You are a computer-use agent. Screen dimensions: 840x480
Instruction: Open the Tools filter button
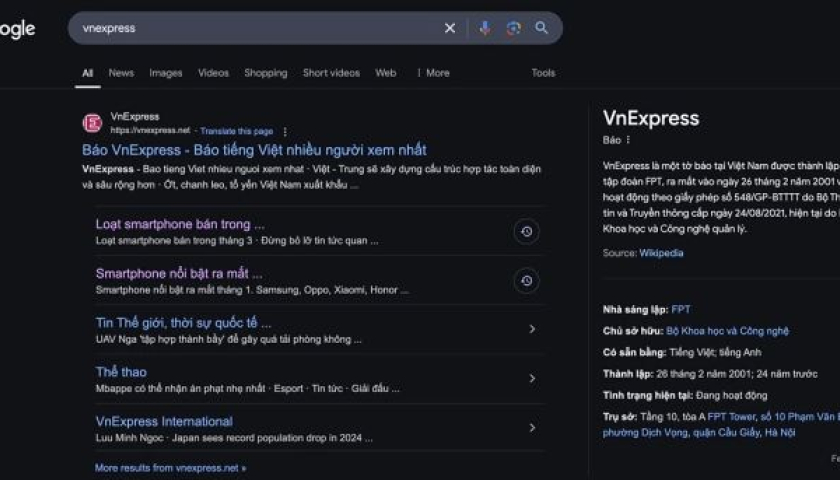pos(543,73)
